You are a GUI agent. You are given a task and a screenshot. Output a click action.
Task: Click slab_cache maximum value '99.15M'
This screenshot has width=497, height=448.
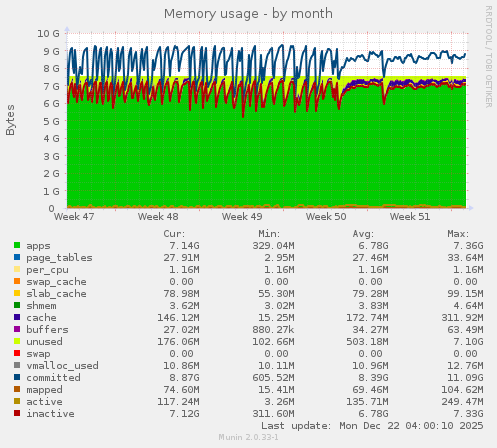click(x=465, y=294)
